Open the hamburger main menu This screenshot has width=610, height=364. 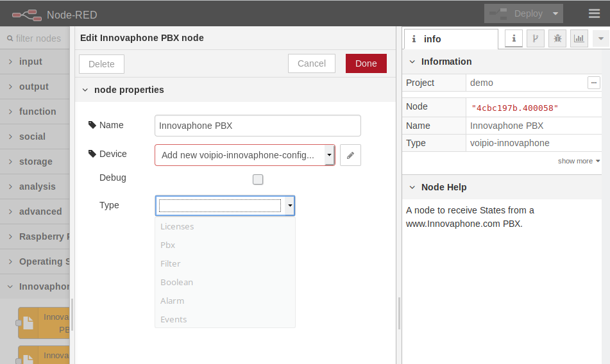[594, 13]
